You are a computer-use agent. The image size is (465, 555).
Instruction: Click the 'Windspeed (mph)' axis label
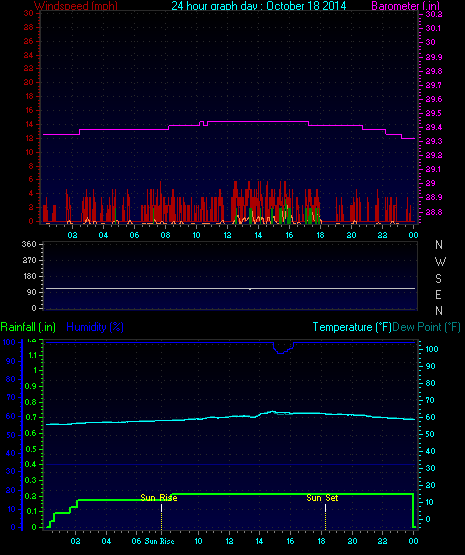pyautogui.click(x=75, y=6)
